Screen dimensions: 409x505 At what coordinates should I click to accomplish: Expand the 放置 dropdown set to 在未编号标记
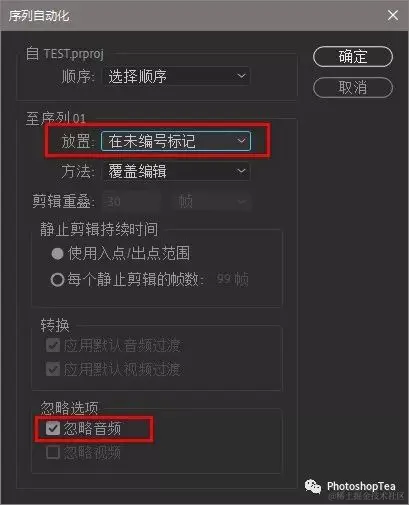pyautogui.click(x=176, y=141)
